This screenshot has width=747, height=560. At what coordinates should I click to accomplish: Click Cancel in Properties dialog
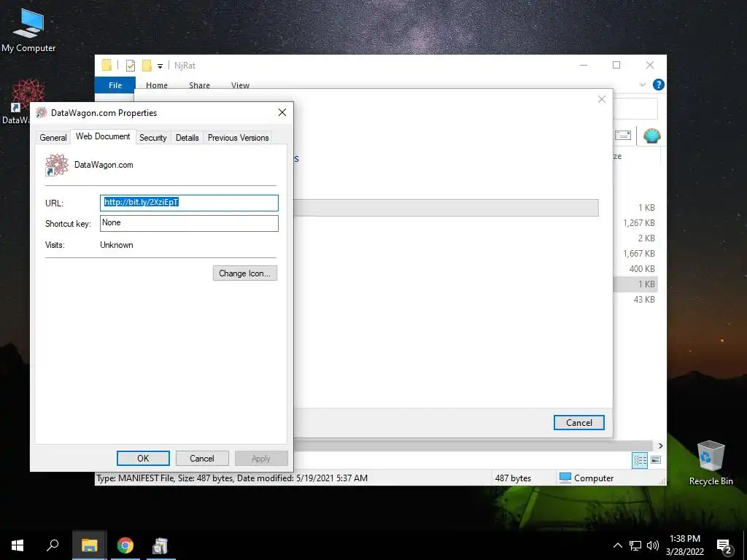202,459
